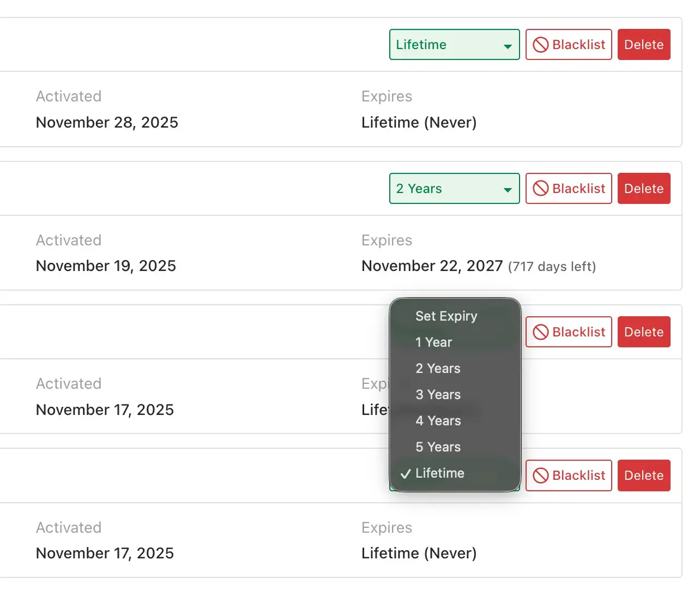Click the November 22, 2027 expiry text
This screenshot has width=700, height=590.
pyautogui.click(x=432, y=266)
